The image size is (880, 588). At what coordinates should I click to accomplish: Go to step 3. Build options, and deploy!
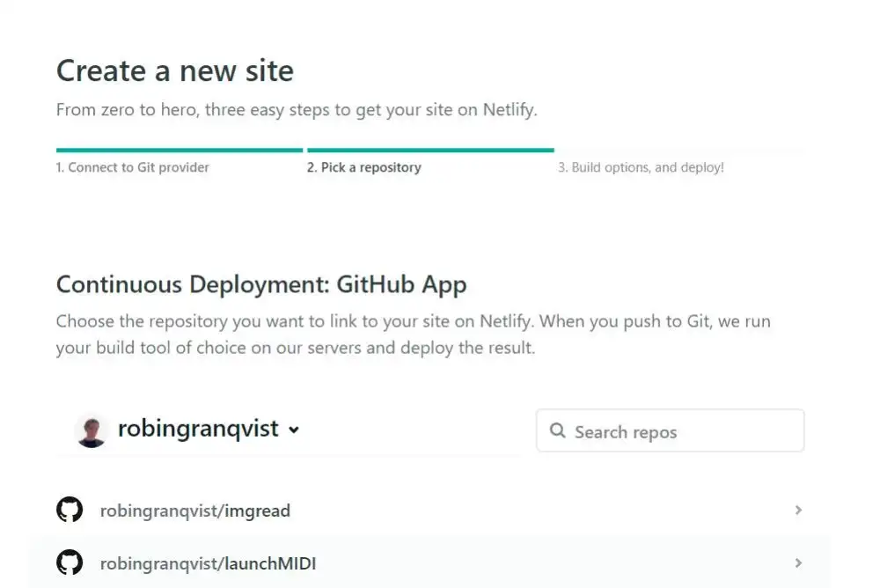[641, 167]
